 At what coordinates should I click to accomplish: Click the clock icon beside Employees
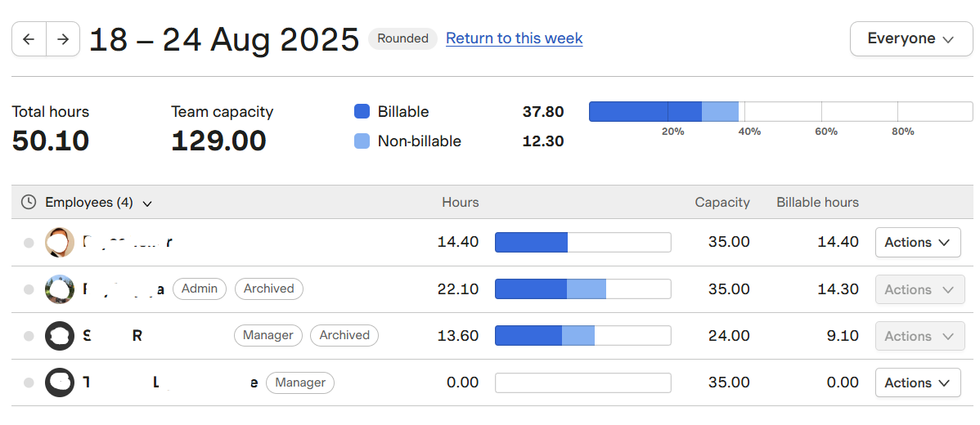pos(29,202)
